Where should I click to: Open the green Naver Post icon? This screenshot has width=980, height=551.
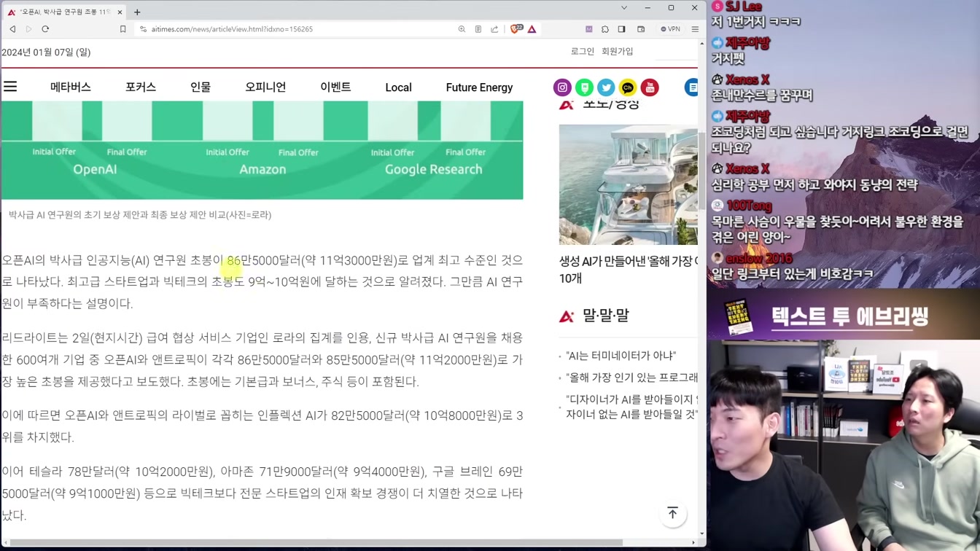click(x=584, y=87)
